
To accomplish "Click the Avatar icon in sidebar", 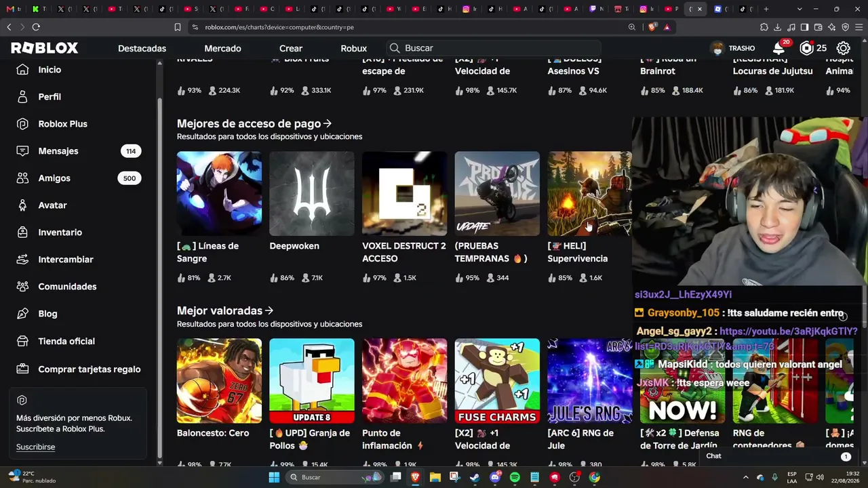I will click(22, 205).
